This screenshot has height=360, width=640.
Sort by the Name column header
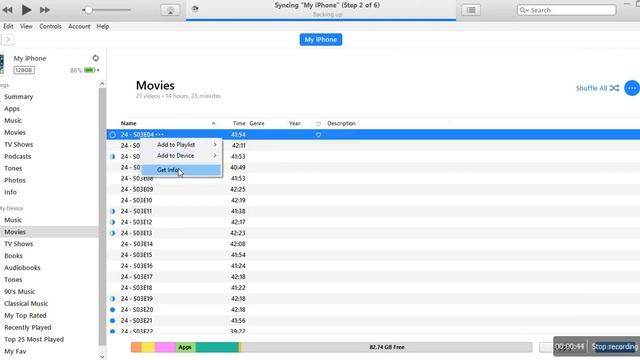click(x=129, y=123)
